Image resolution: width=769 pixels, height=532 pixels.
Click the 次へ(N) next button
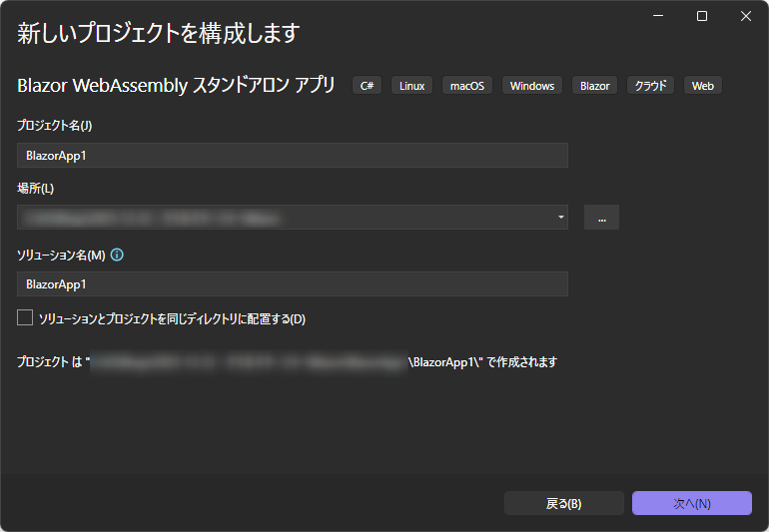691,503
